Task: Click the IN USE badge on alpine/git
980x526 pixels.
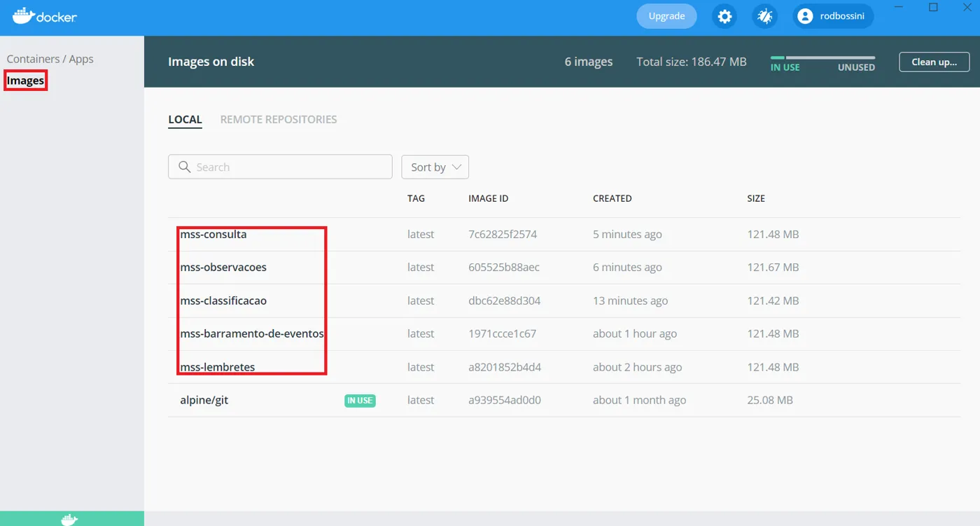Action: pos(360,401)
